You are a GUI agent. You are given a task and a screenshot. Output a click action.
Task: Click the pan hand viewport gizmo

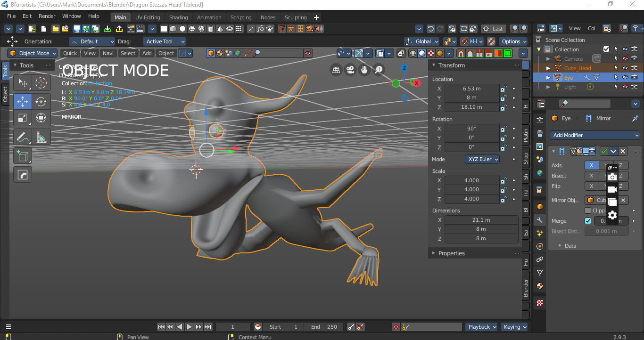click(x=364, y=70)
